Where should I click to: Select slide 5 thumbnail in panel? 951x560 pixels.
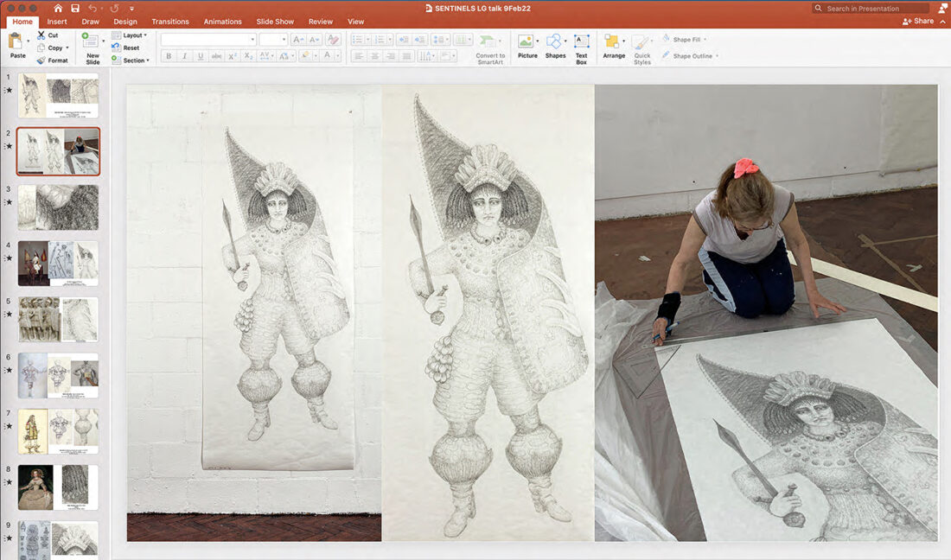pyautogui.click(x=58, y=320)
